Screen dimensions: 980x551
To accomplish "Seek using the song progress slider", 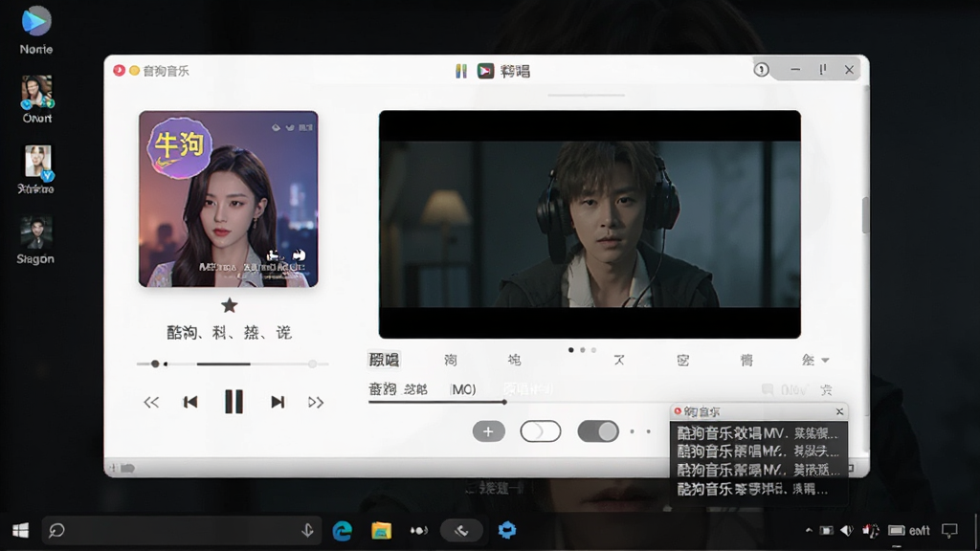I will [233, 364].
